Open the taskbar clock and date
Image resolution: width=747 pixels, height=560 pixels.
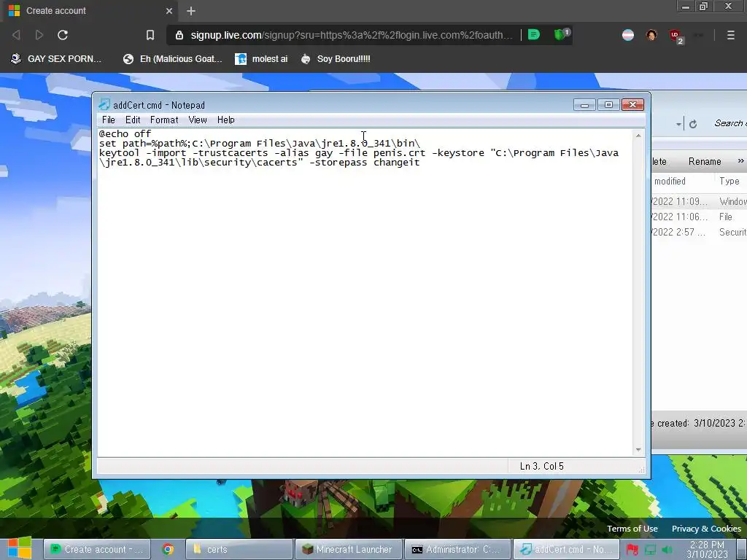707,549
